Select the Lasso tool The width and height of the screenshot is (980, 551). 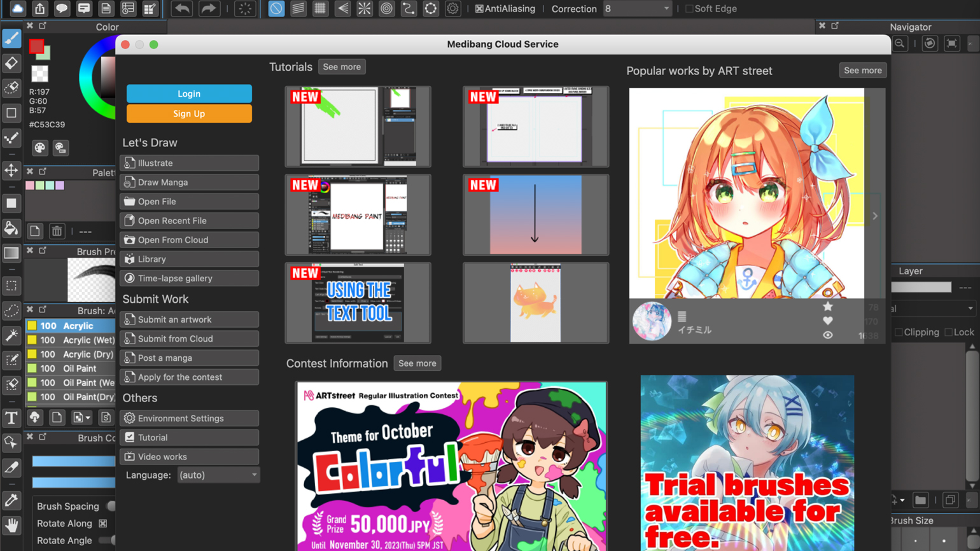[11, 310]
